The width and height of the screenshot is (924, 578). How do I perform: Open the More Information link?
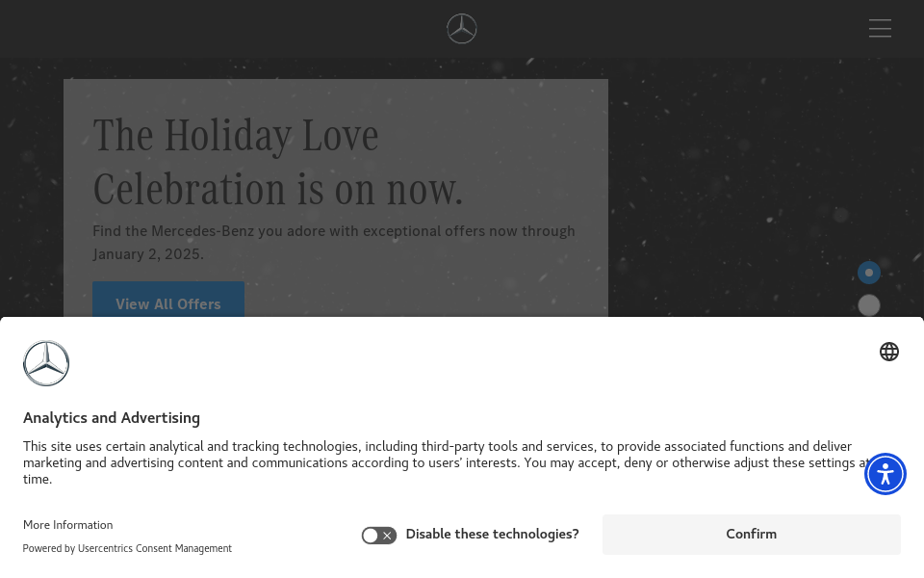tap(68, 525)
